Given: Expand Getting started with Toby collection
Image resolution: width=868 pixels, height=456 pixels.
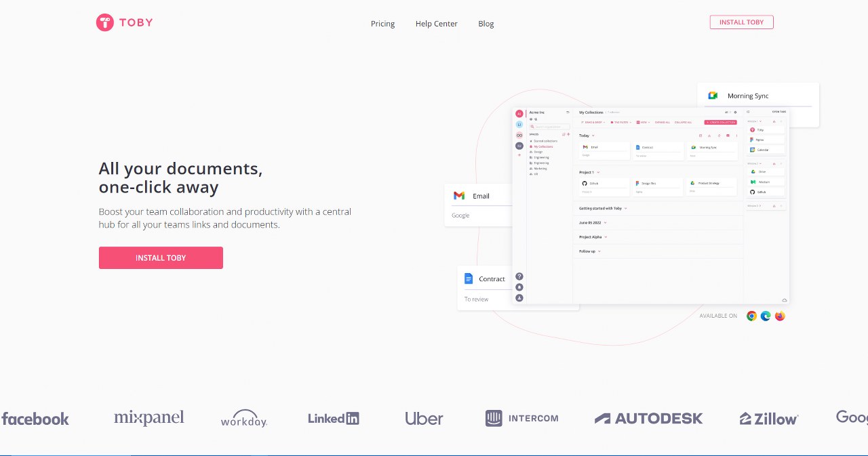Looking at the screenshot, I should pyautogui.click(x=625, y=209).
